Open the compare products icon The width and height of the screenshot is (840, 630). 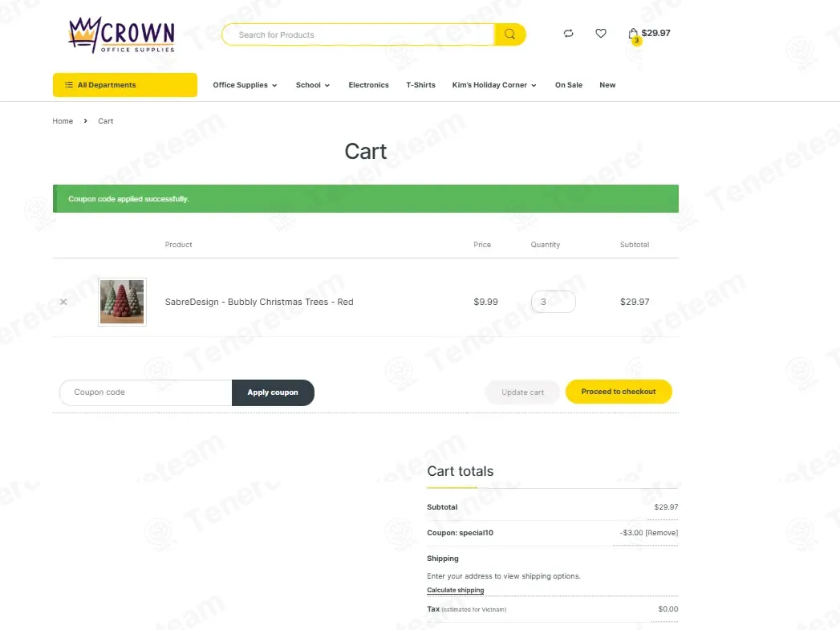click(x=568, y=33)
